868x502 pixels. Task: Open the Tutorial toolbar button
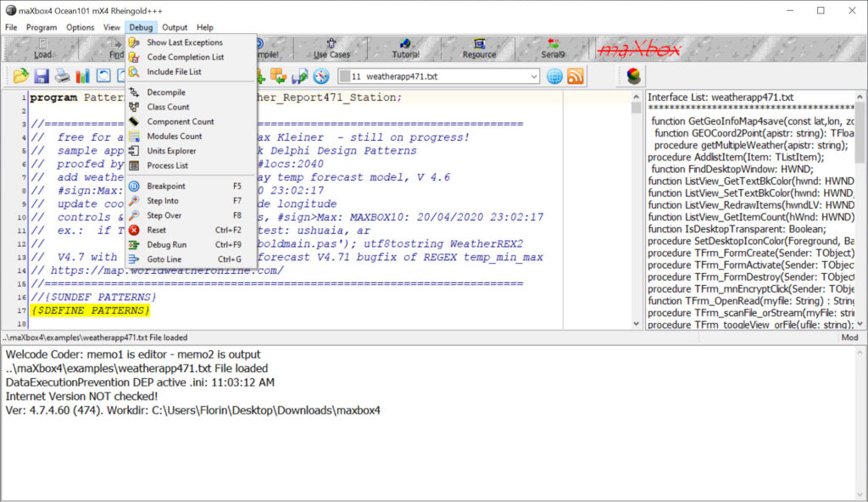pos(406,49)
